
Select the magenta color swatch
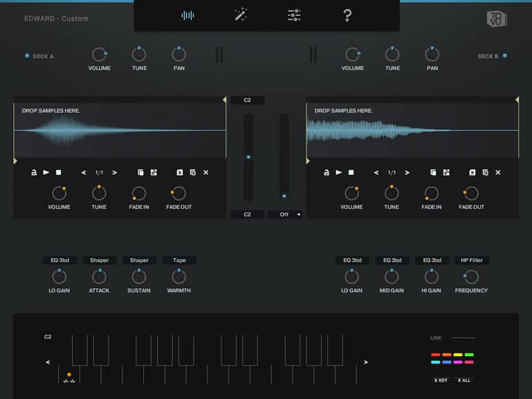[458, 362]
